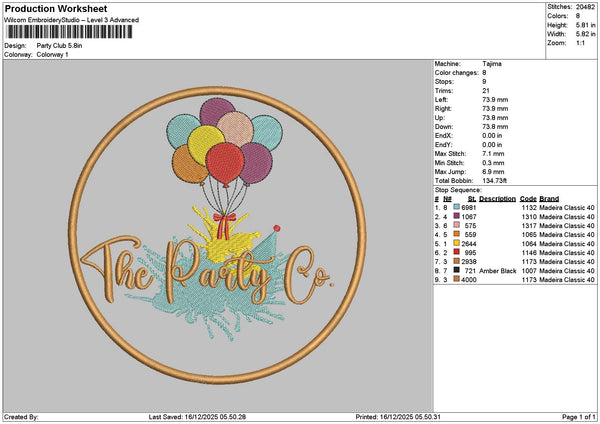This screenshot has height=424, width=600.
Task: Click the Stitches count 20482
Action: point(585,7)
